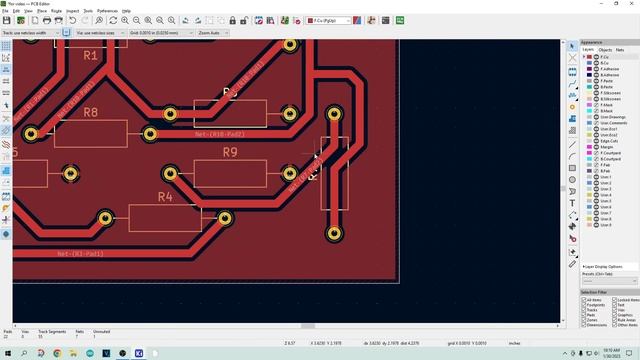Screen dimensions: 640x360
Task: Open the View menu
Action: [28, 11]
